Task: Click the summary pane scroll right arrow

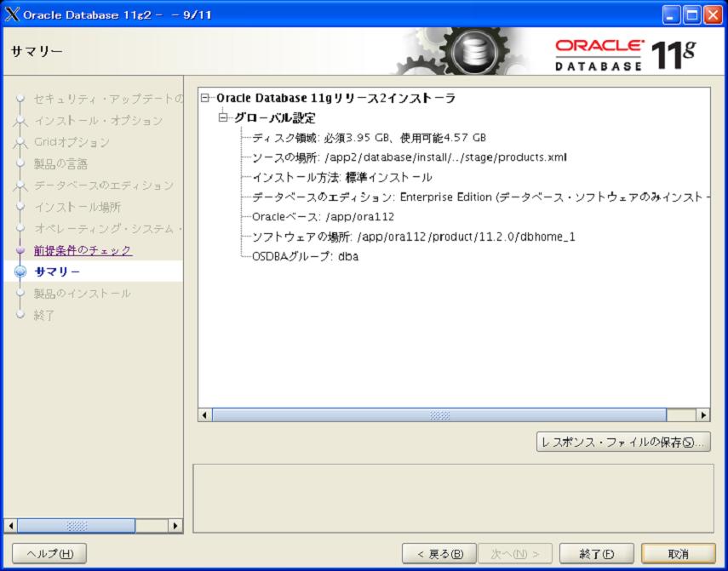Action: 703,415
